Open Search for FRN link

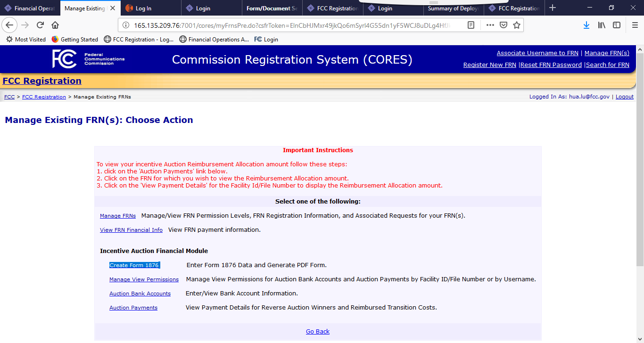coord(608,65)
